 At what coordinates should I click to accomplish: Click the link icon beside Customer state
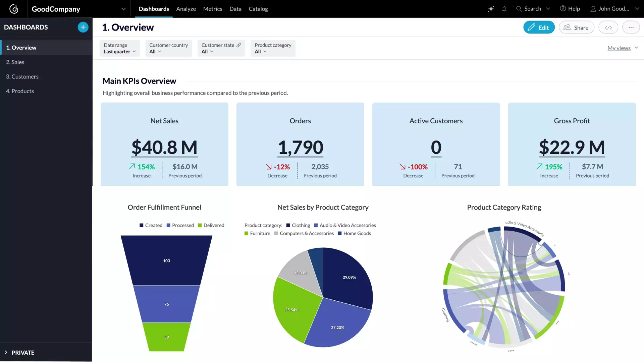pyautogui.click(x=239, y=45)
